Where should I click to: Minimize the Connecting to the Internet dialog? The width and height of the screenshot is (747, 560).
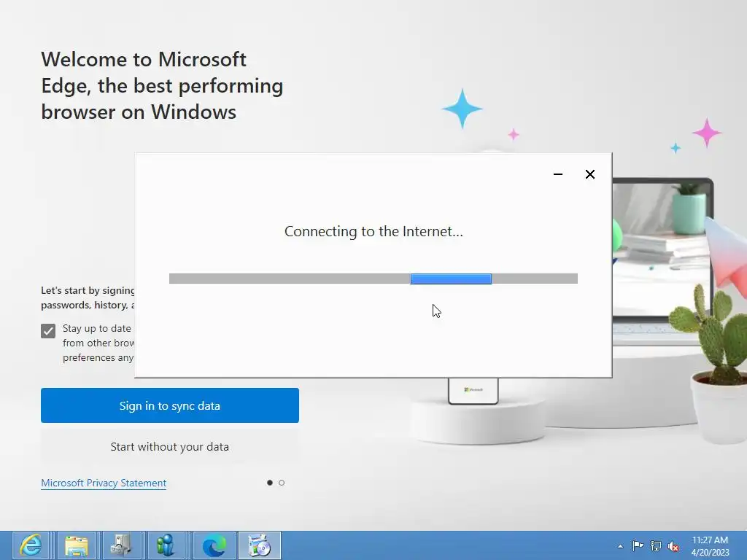[x=558, y=174]
